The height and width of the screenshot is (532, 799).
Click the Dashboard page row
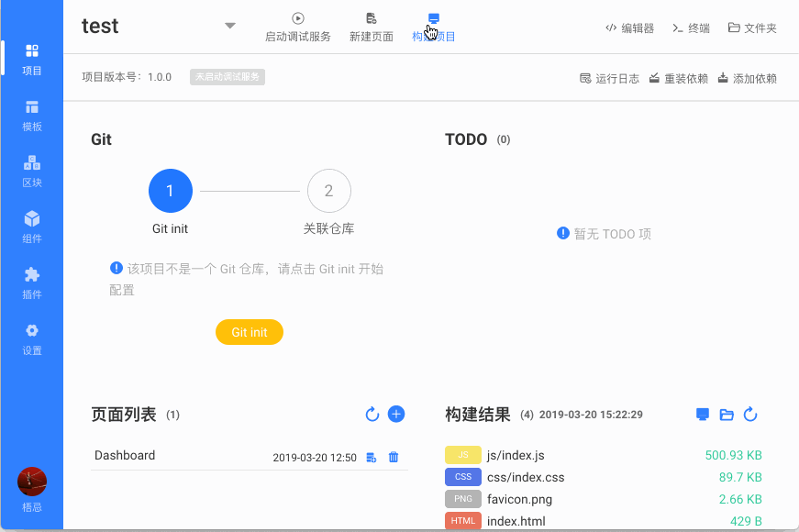pos(250,456)
